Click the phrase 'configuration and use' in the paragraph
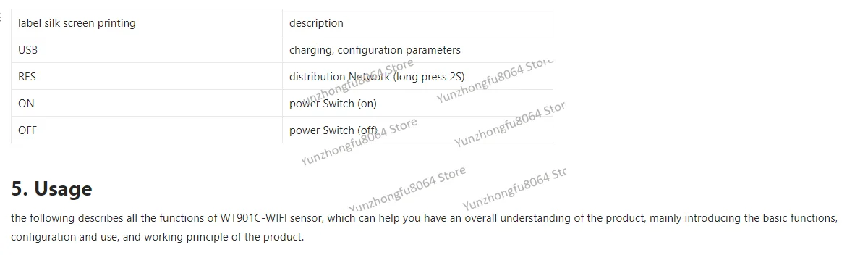Screen dimensions: 868x271 pyautogui.click(x=64, y=237)
